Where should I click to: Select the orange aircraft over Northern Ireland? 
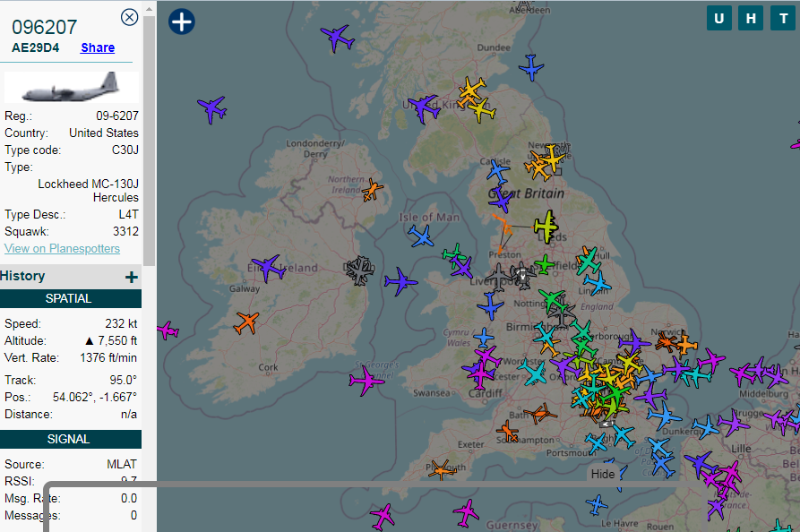373,190
